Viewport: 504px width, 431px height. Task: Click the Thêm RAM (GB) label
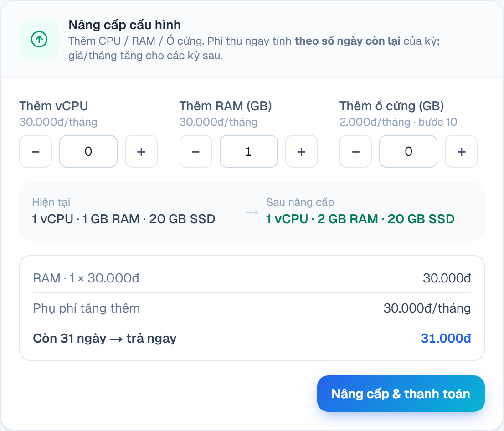[226, 106]
